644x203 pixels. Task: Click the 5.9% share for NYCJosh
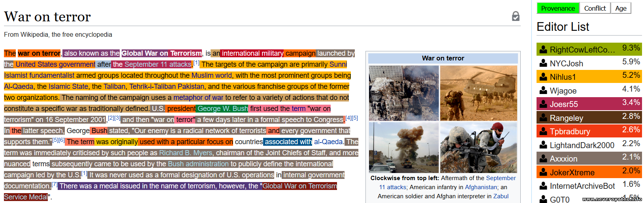(631, 62)
